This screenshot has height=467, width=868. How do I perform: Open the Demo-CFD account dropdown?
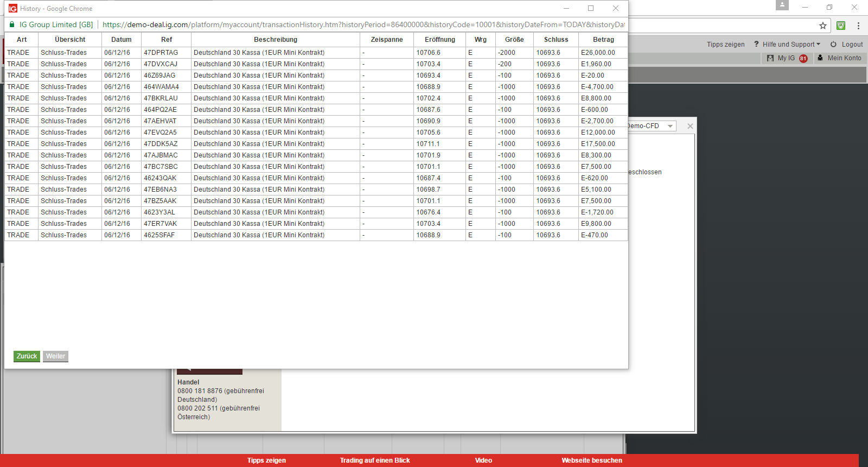(652, 126)
